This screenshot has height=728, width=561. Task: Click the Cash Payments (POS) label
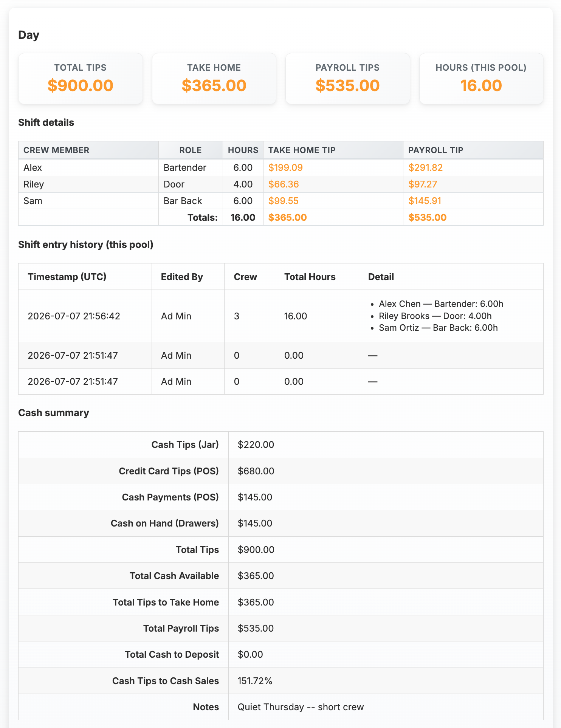click(x=170, y=497)
